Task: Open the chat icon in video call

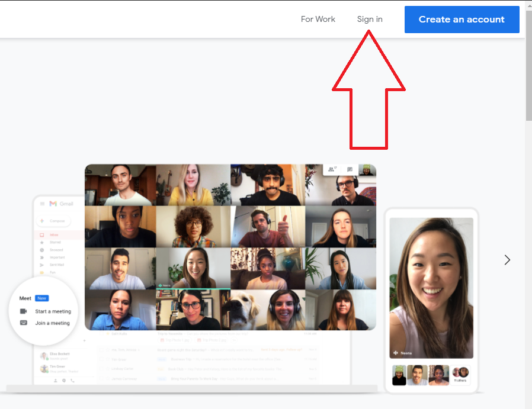Action: point(350,169)
